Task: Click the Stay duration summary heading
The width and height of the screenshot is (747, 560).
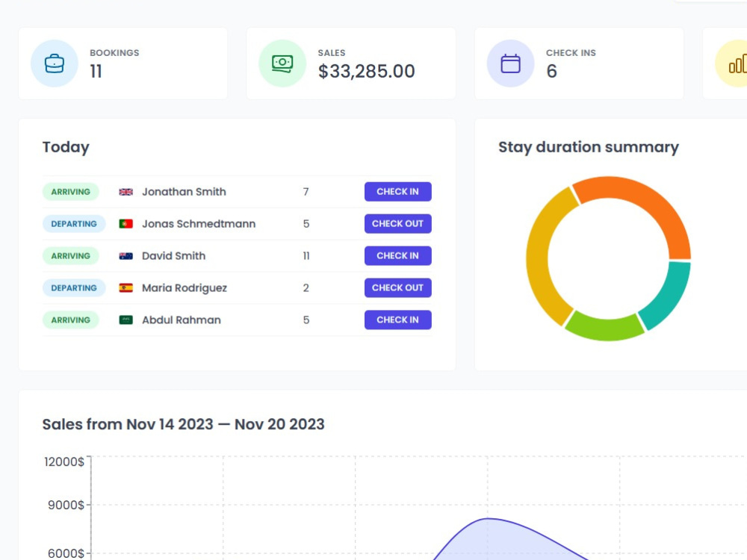Action: pos(589,147)
